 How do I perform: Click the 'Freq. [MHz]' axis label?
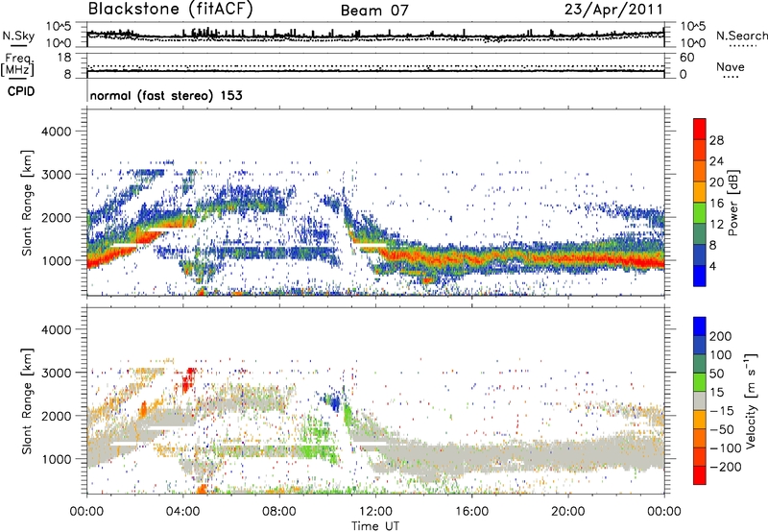point(17,65)
